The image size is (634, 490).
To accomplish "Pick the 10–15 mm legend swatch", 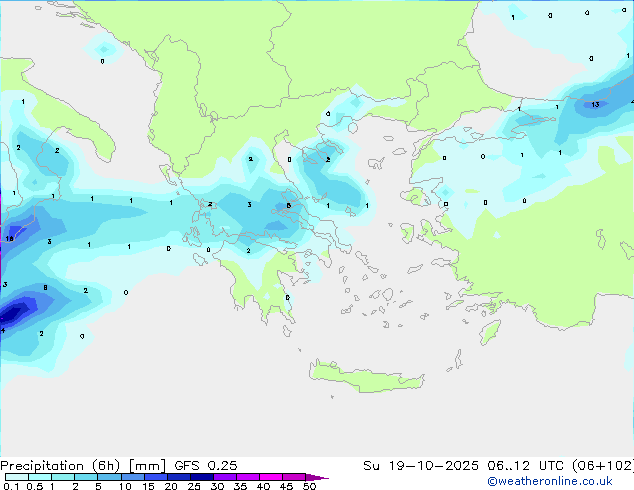I will click(x=133, y=477).
